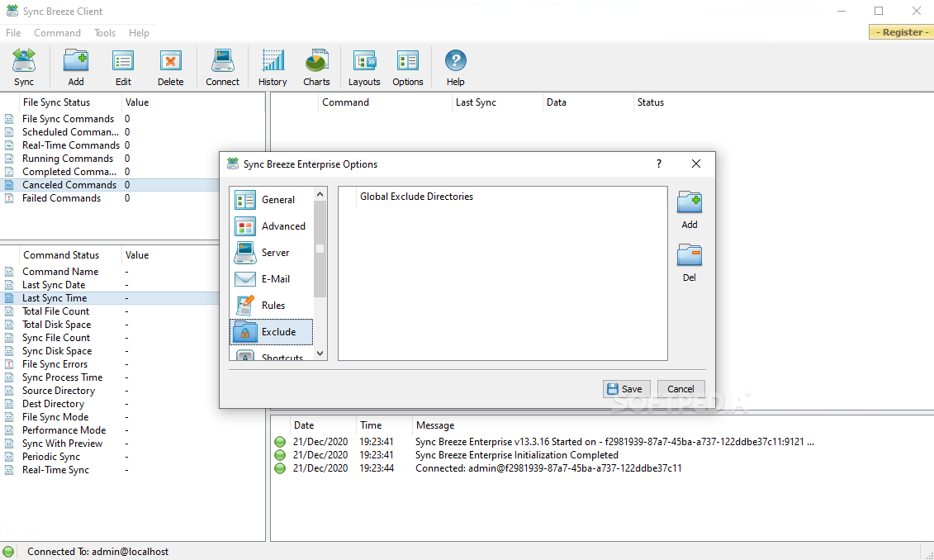Select the Running Commands row
This screenshot has height=560, width=934.
(111, 159)
